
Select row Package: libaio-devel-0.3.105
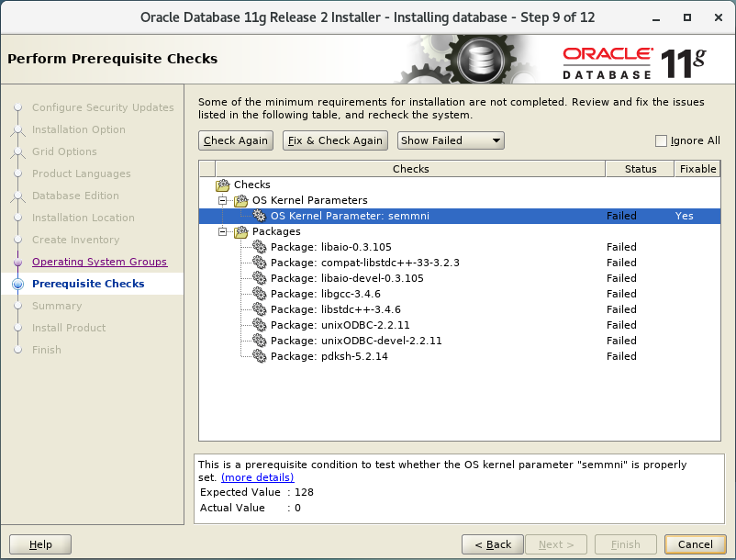click(x=460, y=278)
